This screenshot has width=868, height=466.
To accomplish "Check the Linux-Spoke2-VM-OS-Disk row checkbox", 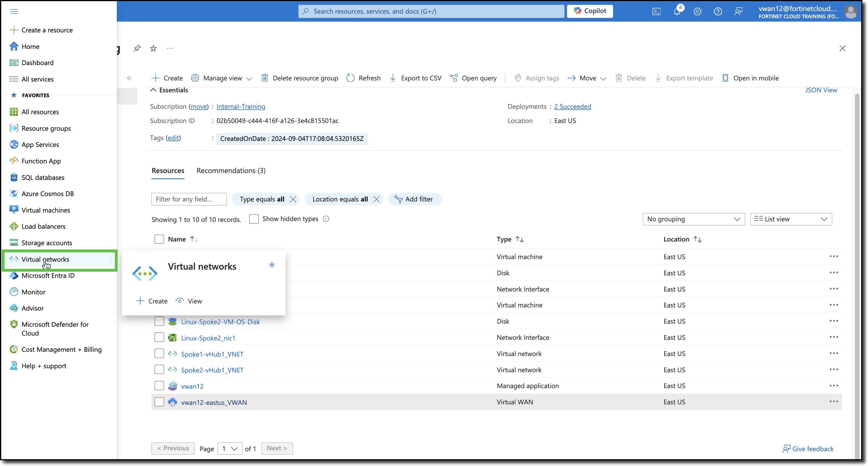I will point(159,321).
